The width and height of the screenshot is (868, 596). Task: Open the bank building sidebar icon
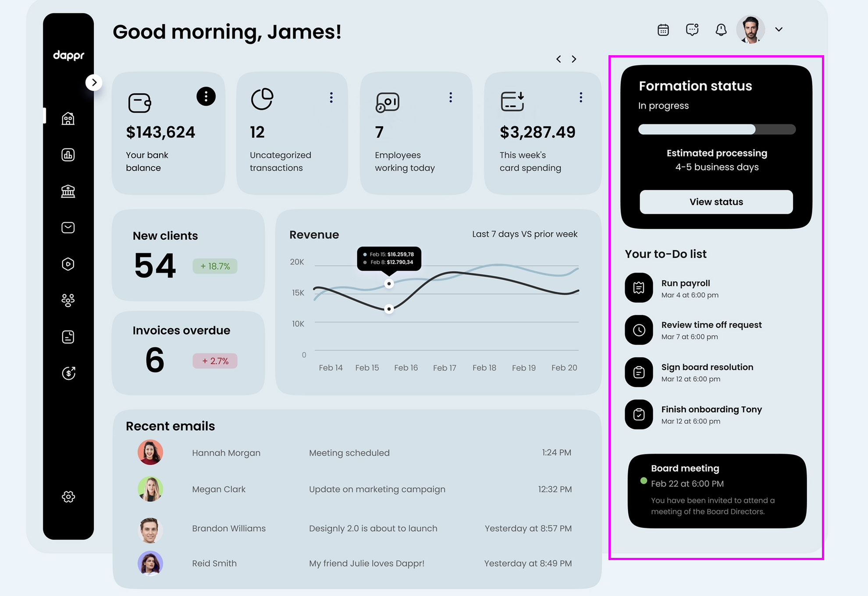(x=68, y=191)
